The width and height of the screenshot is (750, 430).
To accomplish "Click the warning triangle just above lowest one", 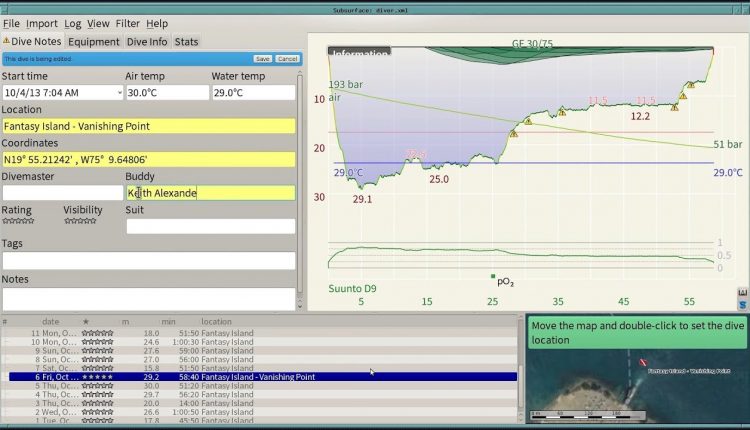I will point(528,121).
